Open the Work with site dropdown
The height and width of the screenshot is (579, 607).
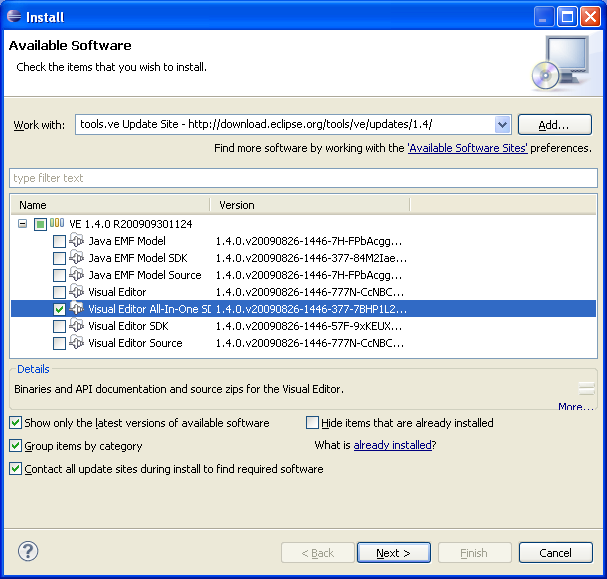pyautogui.click(x=502, y=125)
